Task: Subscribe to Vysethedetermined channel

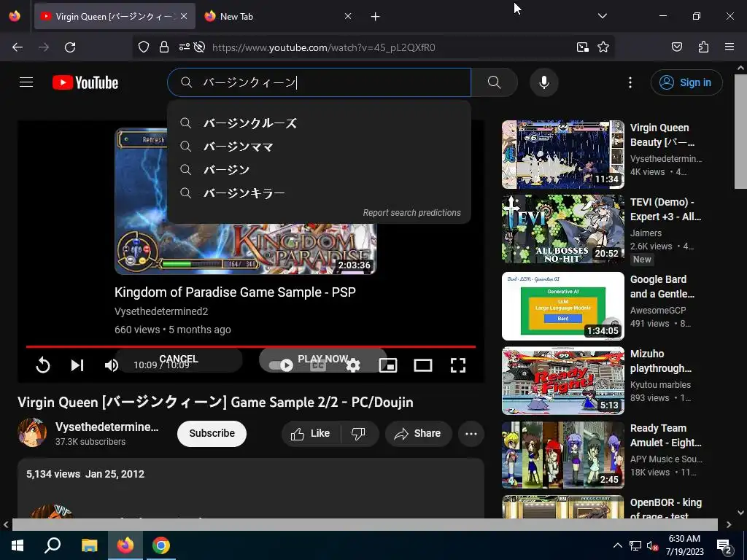Action: pyautogui.click(x=212, y=433)
